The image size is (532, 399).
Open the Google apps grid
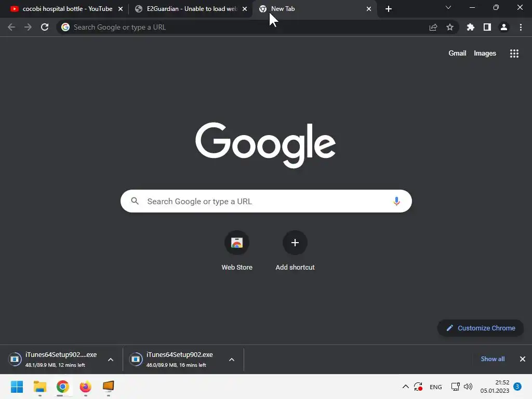tap(514, 54)
